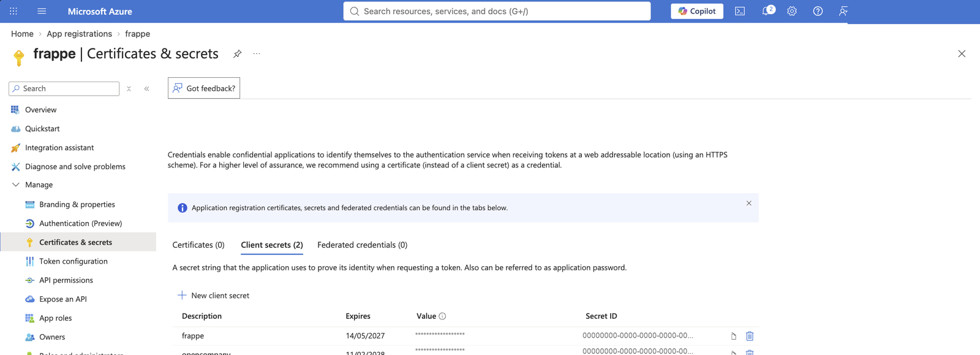Click the Description column header
The height and width of the screenshot is (355, 980).
point(202,316)
